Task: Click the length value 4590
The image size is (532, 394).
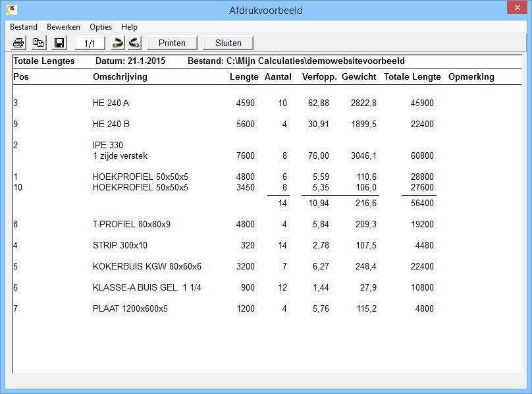Action: pos(246,103)
